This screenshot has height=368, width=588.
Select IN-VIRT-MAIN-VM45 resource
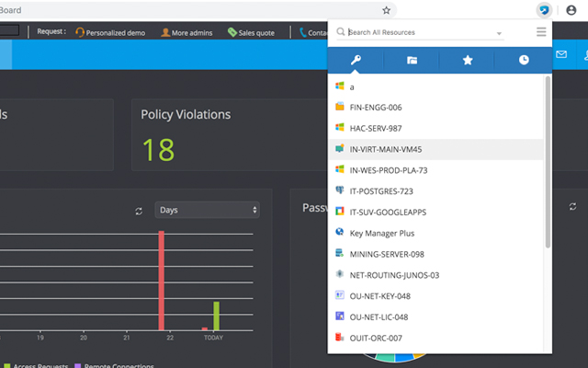[435, 149]
